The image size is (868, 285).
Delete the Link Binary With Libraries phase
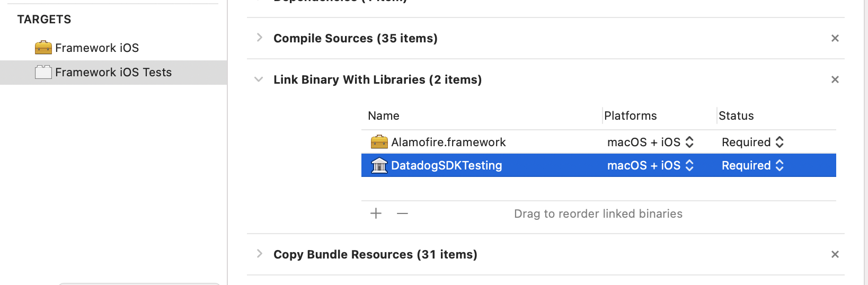coord(835,79)
